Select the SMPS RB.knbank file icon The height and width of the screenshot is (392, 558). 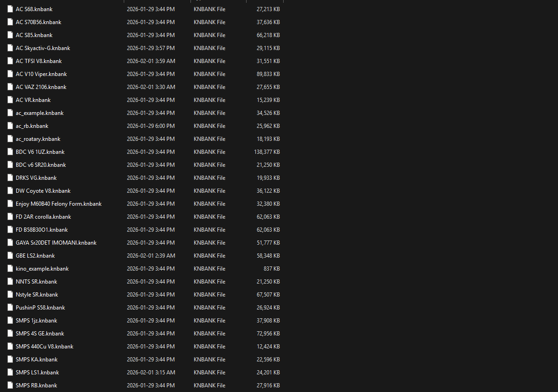pos(11,386)
